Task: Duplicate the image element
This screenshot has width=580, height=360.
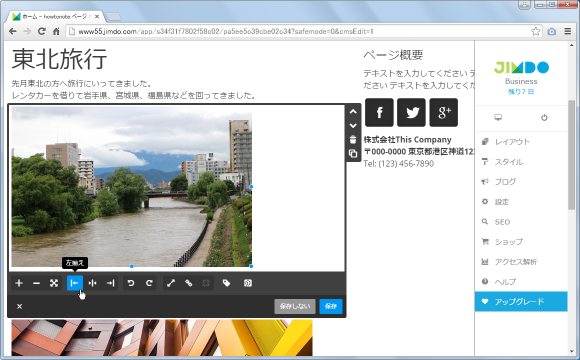Action: tap(353, 154)
